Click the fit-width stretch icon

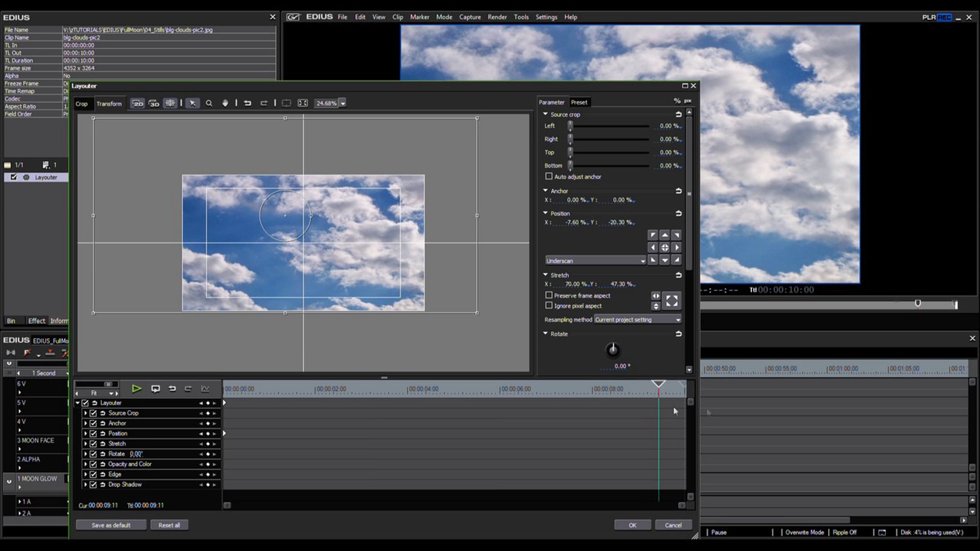pos(655,295)
